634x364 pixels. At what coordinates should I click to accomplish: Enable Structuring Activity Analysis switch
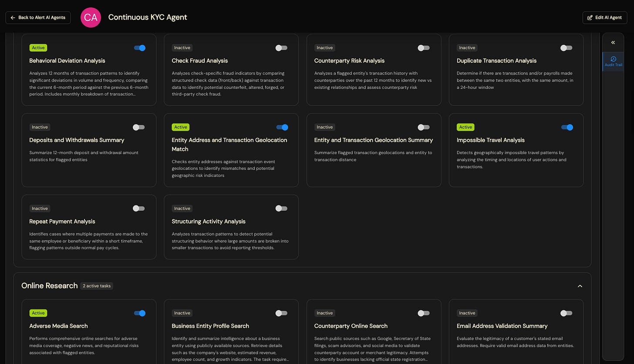(x=282, y=209)
